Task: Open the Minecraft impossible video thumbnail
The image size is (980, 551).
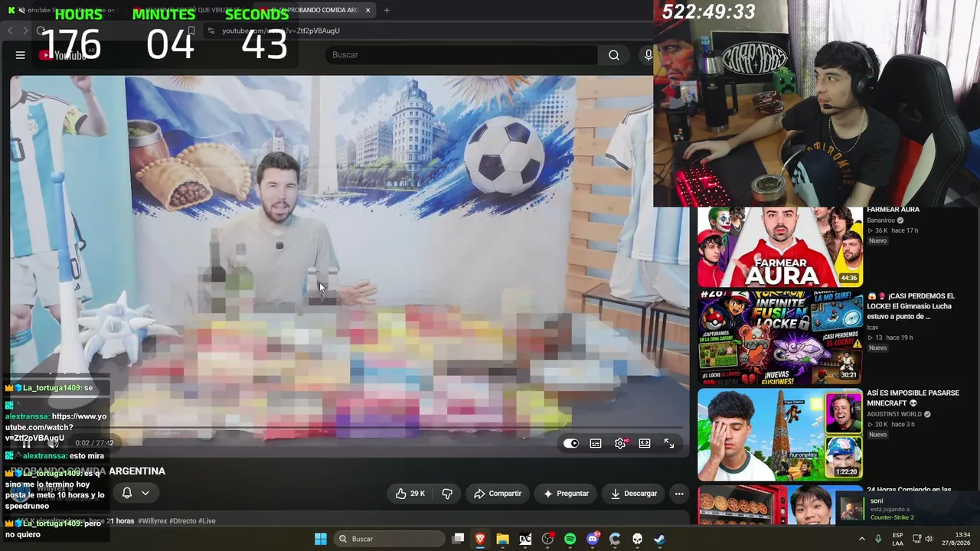Action: (x=779, y=434)
